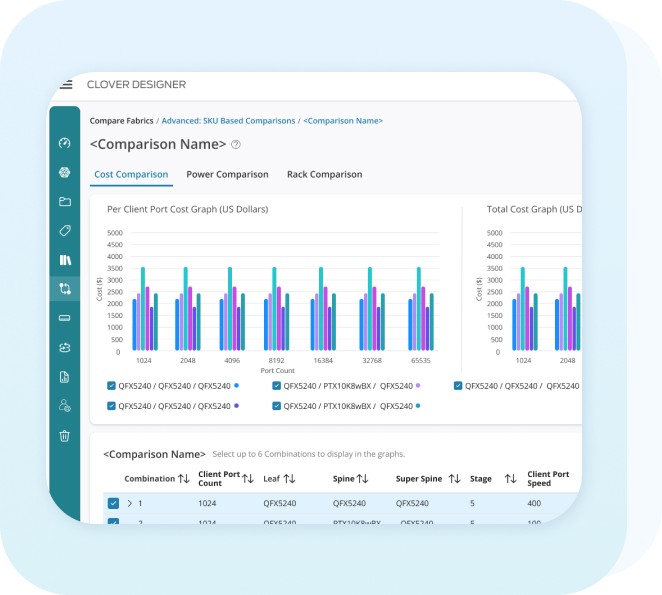Sort table by Leaf column arrows
This screenshot has width=662, height=595.
click(x=289, y=478)
